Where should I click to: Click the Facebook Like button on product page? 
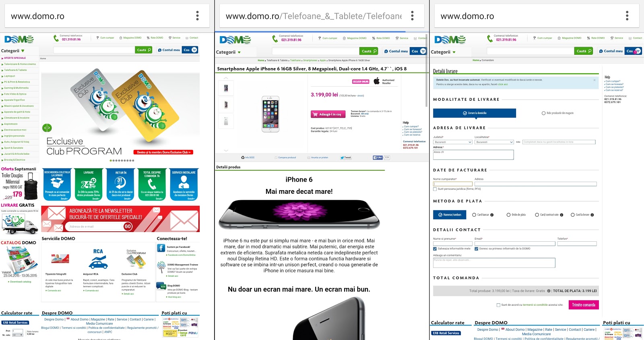pyautogui.click(x=378, y=158)
